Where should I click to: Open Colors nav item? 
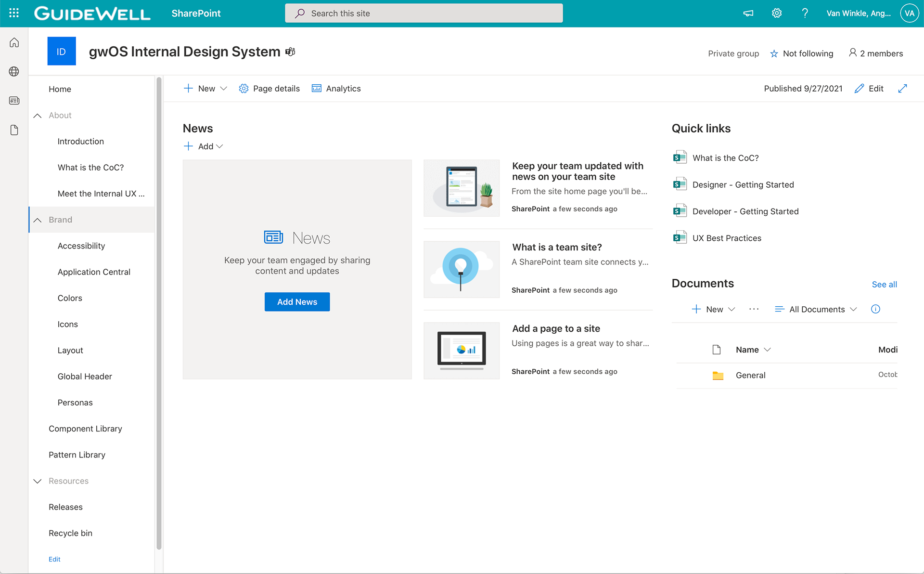point(70,298)
